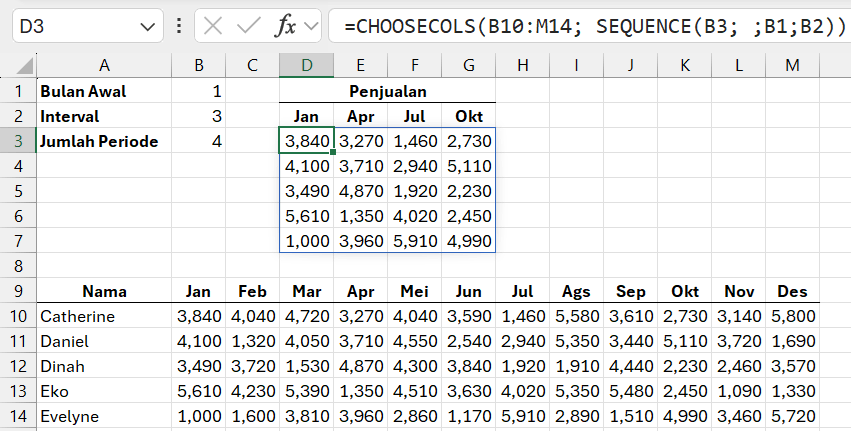Click the Enter checkmark formula icon
Image resolution: width=851 pixels, height=431 pixels.
[249, 26]
